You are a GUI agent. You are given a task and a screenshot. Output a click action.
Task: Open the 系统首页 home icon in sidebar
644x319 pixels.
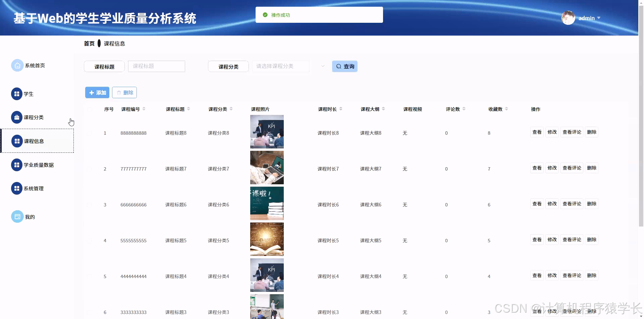(17, 65)
